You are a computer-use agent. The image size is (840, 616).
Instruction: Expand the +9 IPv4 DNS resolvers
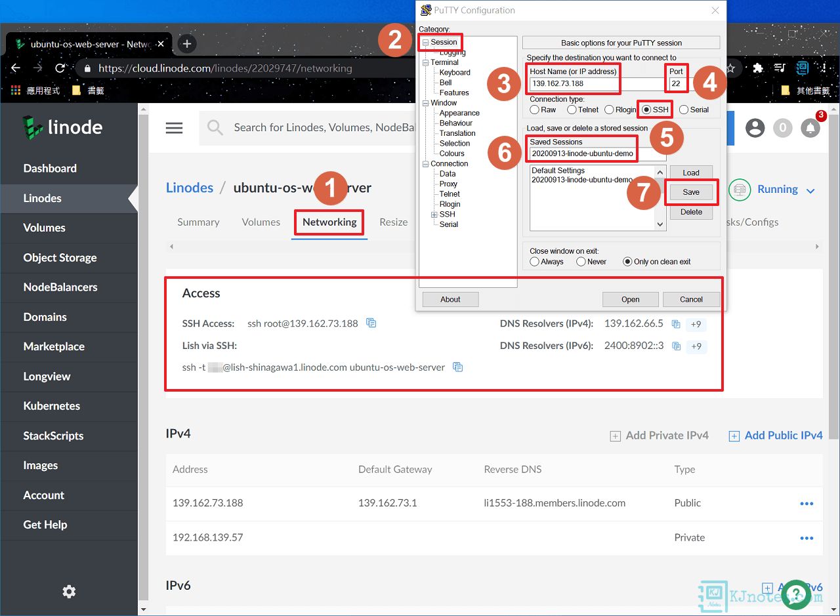(x=696, y=324)
